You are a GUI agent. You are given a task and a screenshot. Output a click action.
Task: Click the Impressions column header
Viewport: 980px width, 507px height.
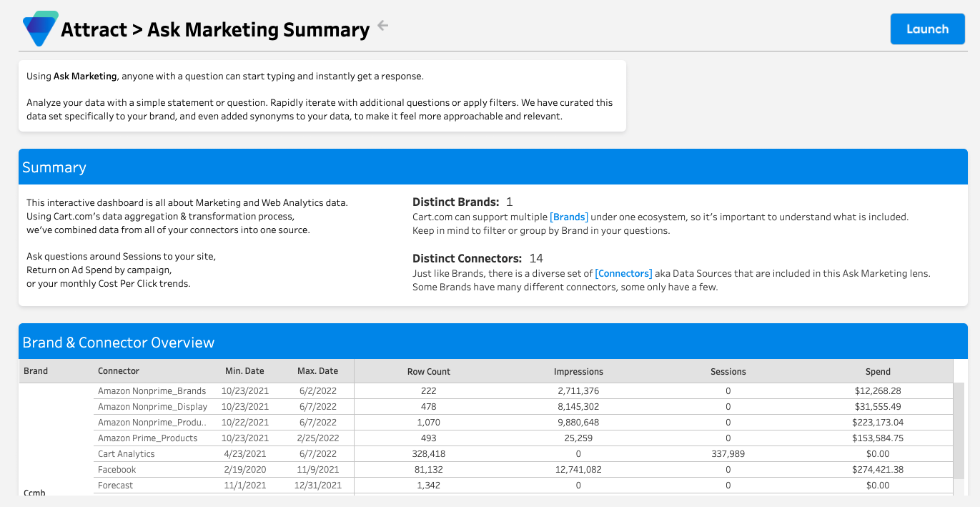click(578, 372)
